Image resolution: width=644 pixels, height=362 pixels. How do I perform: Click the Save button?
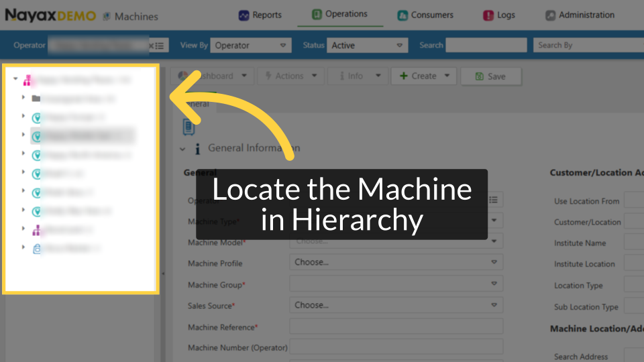coord(491,76)
